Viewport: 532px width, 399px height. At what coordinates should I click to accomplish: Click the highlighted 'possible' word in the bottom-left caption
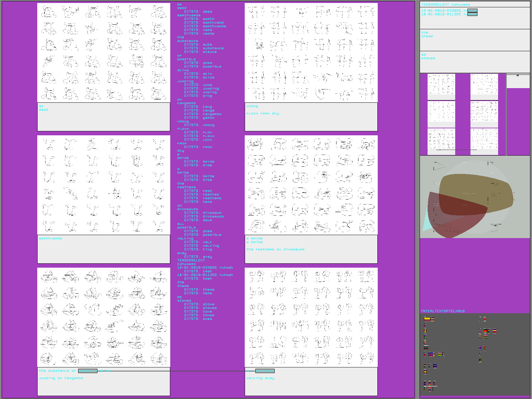point(88,371)
